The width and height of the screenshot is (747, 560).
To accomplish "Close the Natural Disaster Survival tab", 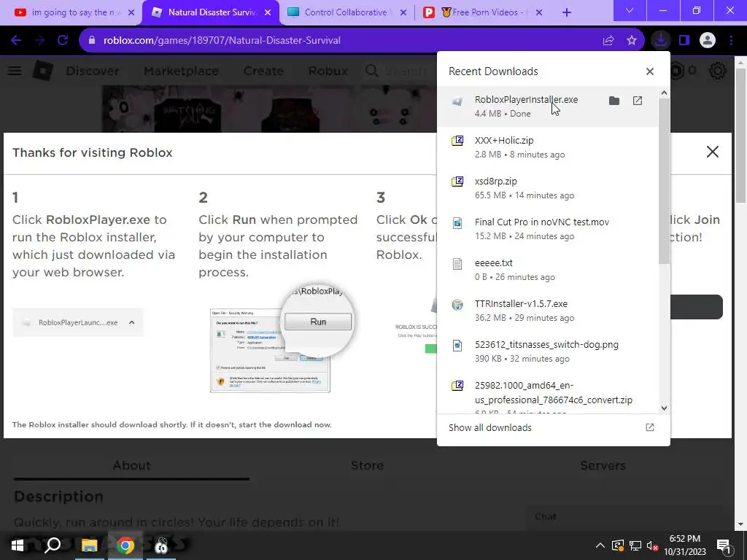I will point(268,12).
